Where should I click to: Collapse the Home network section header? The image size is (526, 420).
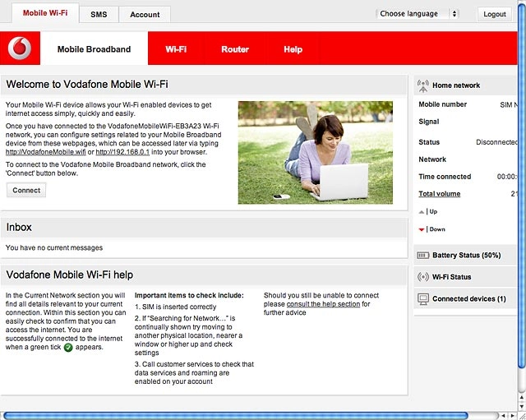[465, 85]
